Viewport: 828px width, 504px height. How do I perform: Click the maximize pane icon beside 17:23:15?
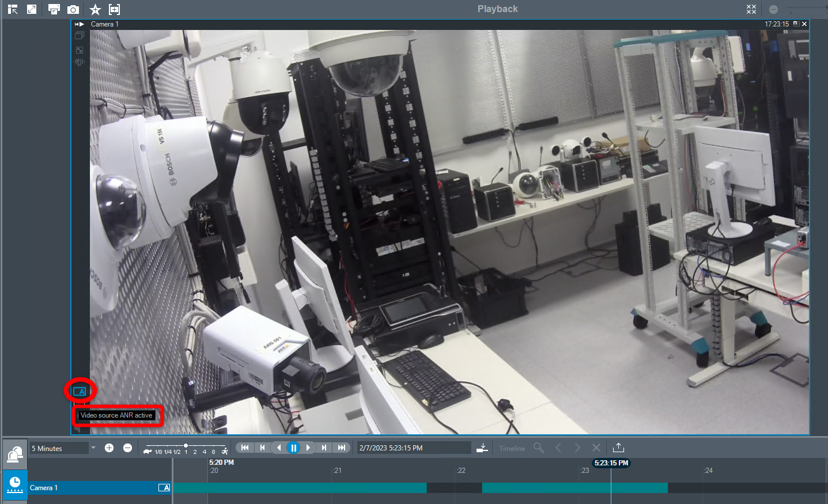click(x=796, y=24)
